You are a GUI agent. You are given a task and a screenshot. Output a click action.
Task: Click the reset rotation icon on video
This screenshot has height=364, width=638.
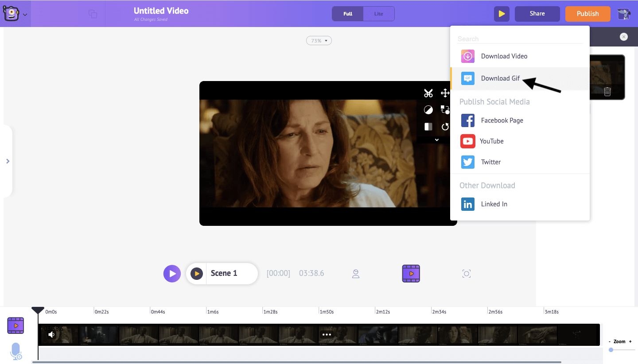coord(445,127)
